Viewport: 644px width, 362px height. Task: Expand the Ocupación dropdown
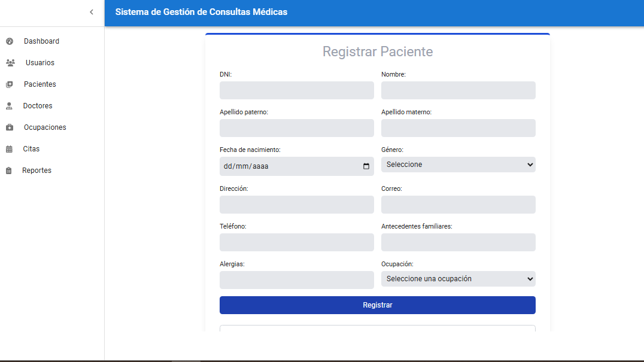pyautogui.click(x=458, y=279)
